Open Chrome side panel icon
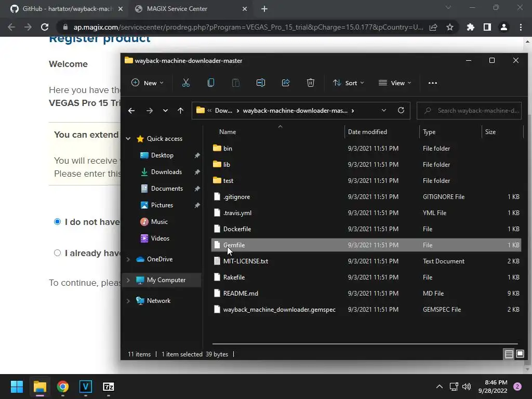Screen dimensions: 532x399 coord(487,27)
